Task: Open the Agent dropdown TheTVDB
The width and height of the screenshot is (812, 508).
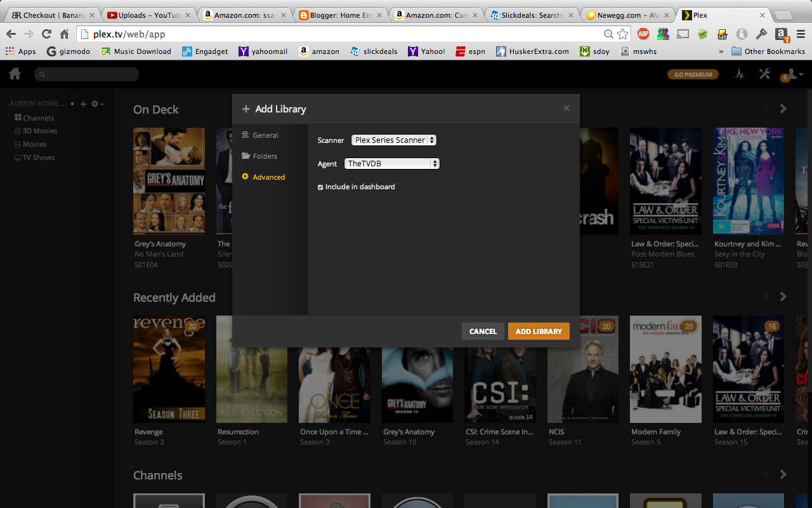Action: 392,164
